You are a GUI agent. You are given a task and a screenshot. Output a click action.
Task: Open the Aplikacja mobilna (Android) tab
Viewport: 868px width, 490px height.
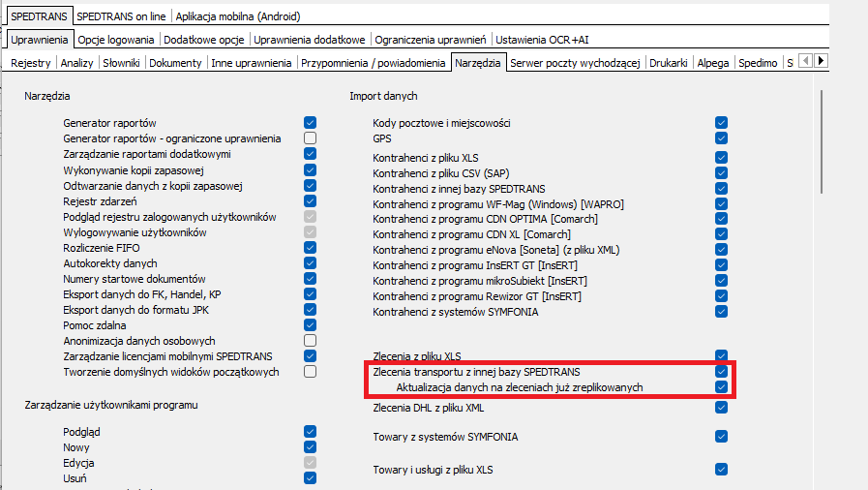[238, 16]
